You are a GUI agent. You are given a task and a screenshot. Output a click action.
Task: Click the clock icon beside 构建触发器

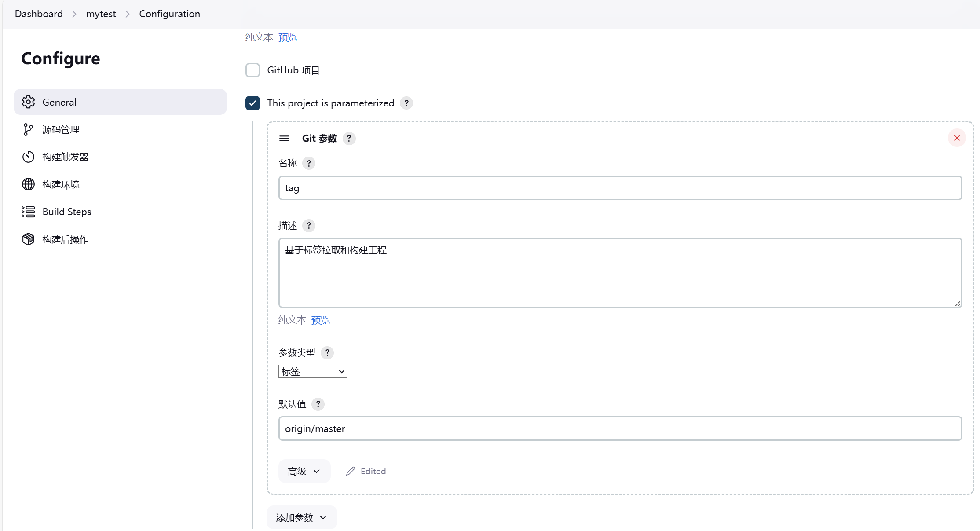click(28, 157)
